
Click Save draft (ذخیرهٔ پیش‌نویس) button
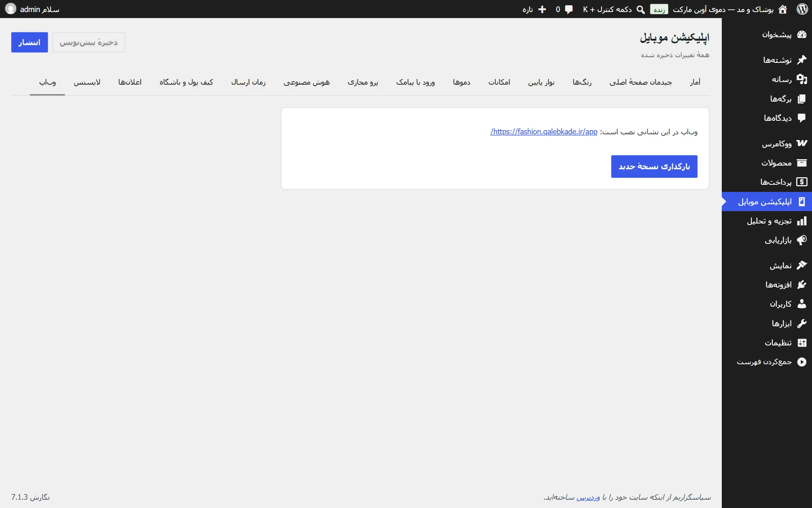tap(89, 42)
